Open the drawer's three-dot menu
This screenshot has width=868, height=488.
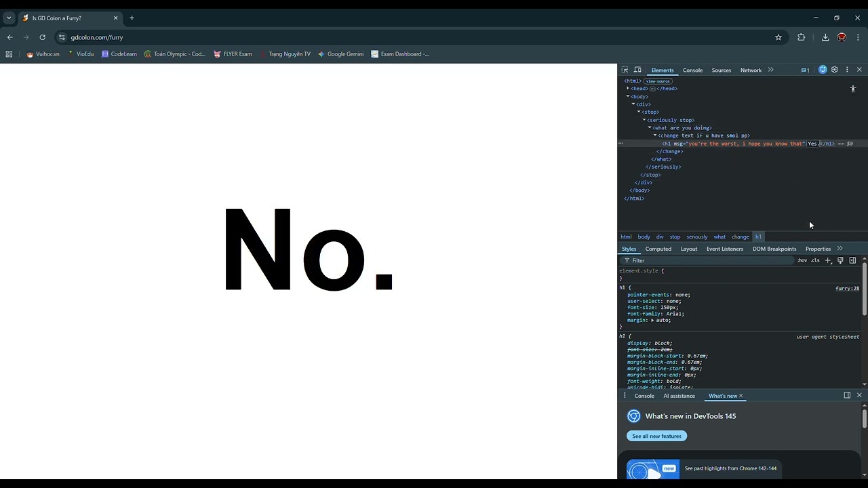[625, 396]
